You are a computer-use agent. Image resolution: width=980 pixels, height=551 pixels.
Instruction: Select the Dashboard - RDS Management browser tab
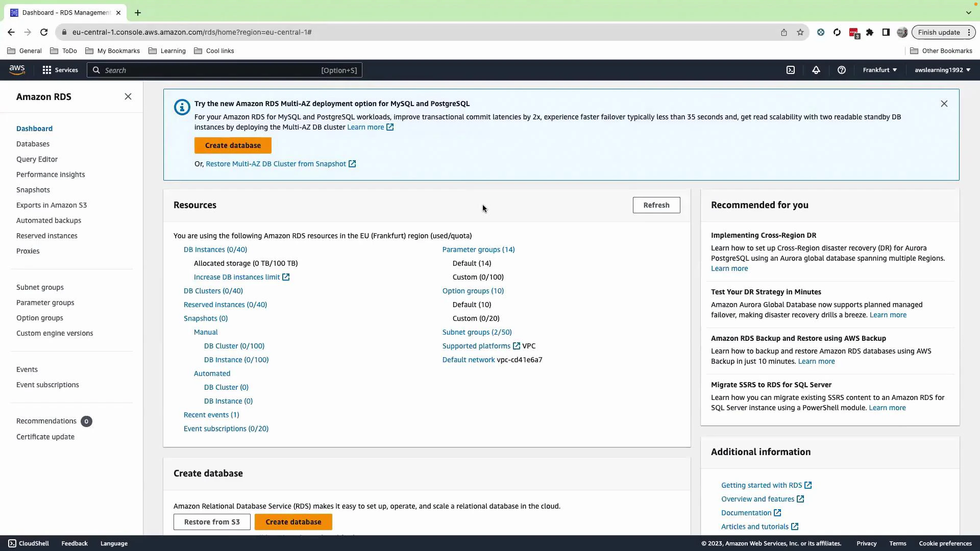click(65, 13)
